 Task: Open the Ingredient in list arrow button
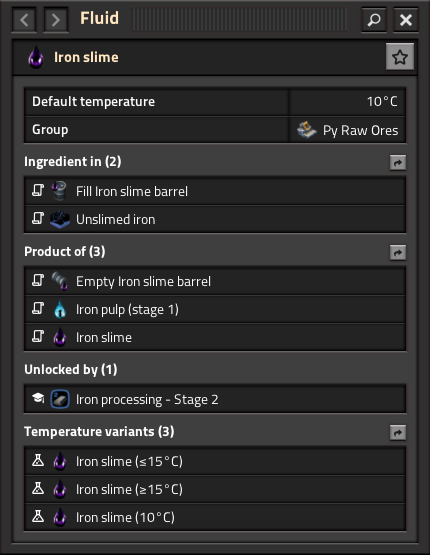[398, 163]
